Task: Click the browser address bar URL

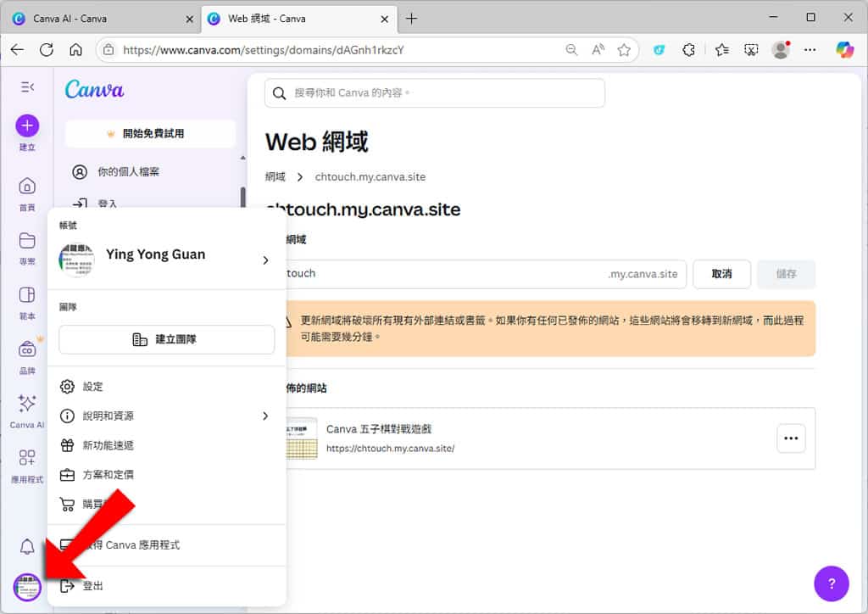Action: pos(264,50)
